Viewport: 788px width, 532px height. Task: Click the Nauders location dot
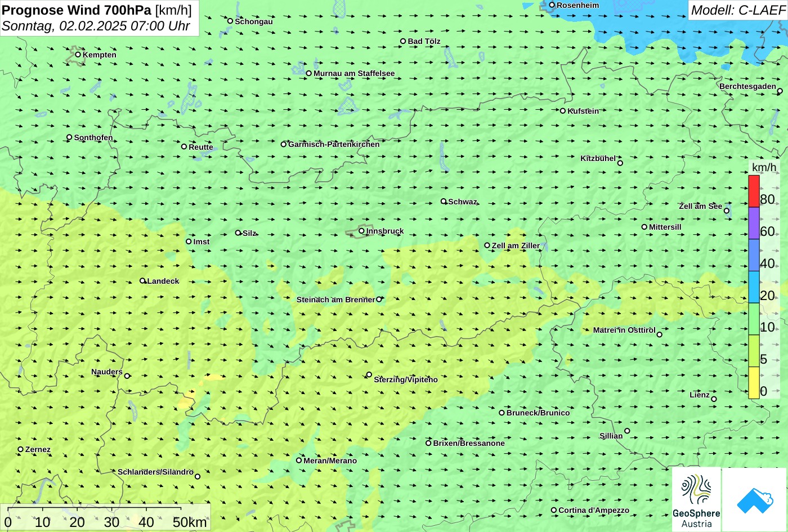pos(127,376)
